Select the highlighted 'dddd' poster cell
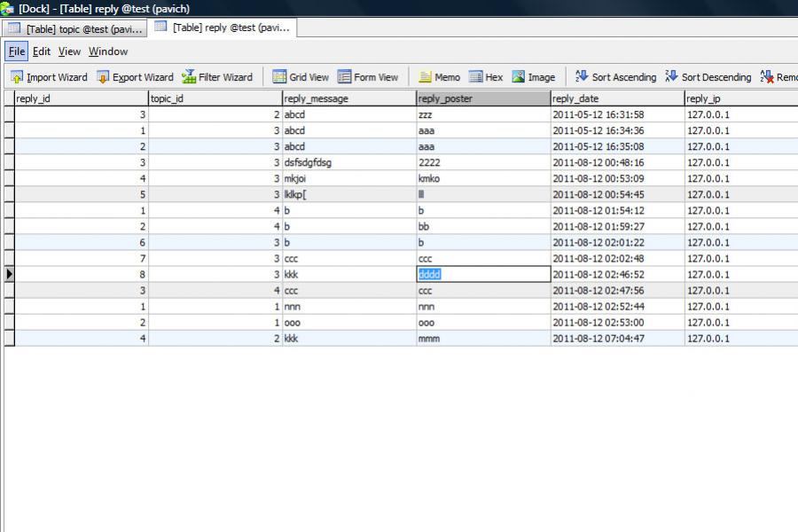The image size is (798, 532). [x=483, y=274]
